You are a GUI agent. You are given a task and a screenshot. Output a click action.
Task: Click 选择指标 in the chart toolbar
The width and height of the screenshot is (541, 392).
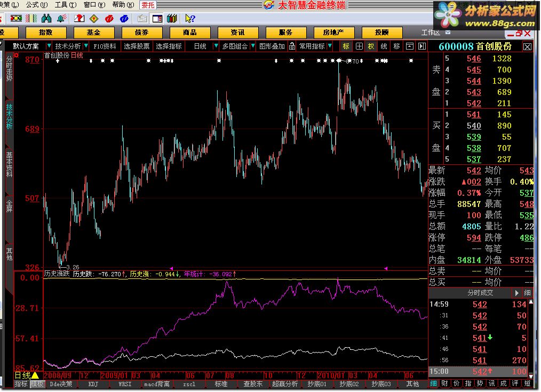click(169, 46)
